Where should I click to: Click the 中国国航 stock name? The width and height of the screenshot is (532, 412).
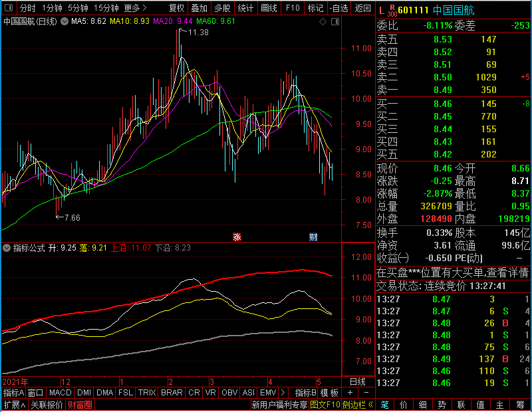[x=454, y=10]
